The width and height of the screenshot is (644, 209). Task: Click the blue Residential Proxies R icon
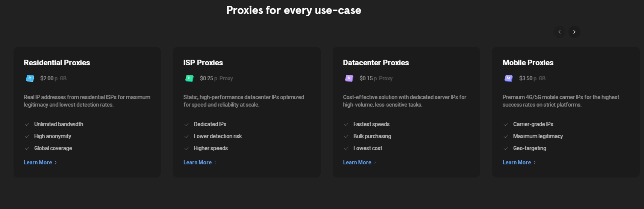30,78
